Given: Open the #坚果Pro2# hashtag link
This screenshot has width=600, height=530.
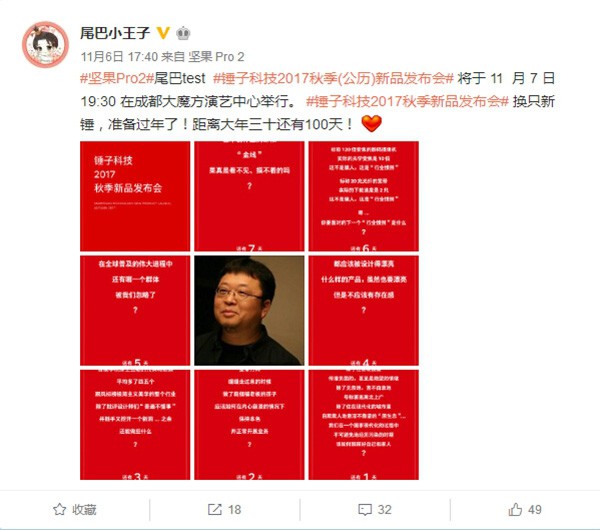Looking at the screenshot, I should point(113,78).
